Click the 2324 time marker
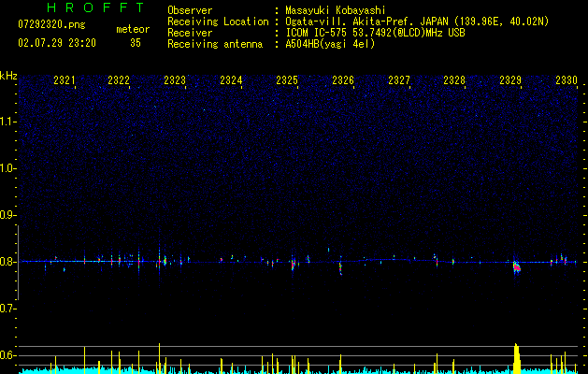 pyautogui.click(x=231, y=80)
